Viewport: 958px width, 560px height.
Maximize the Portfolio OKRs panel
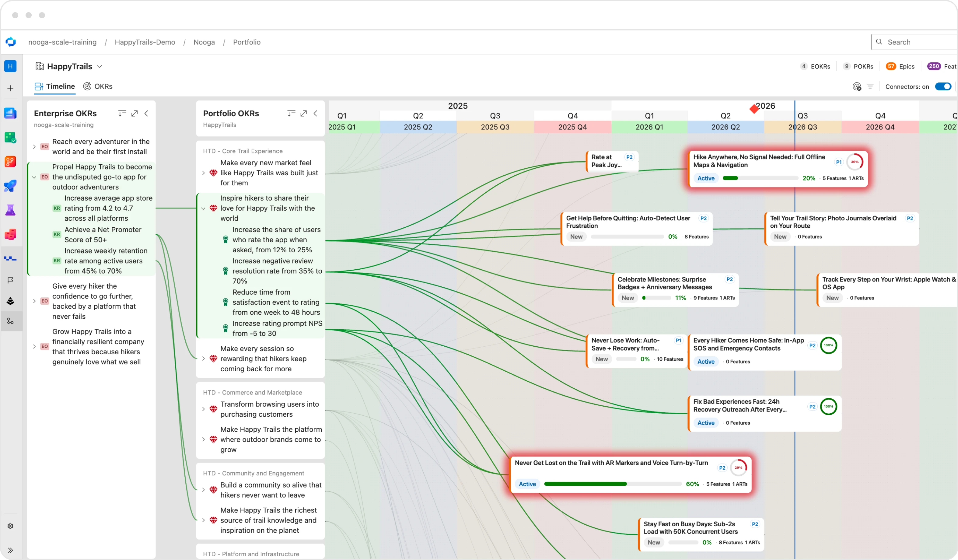(304, 113)
